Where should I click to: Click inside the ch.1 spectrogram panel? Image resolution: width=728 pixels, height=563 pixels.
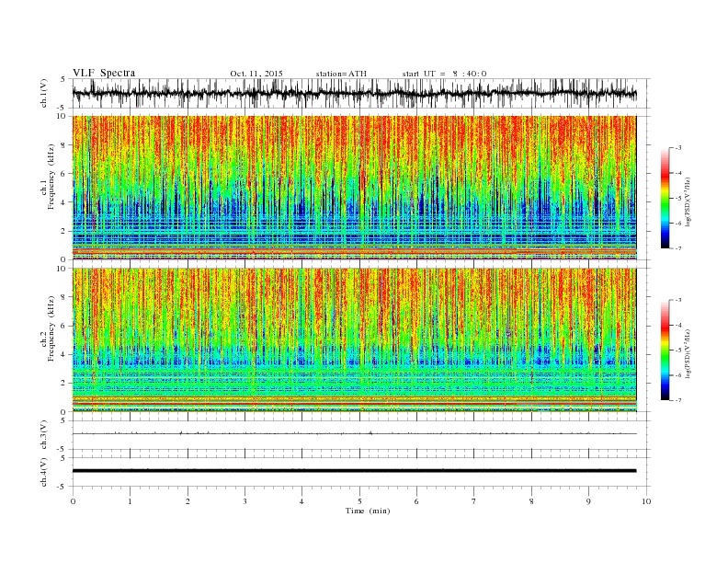[x=354, y=188]
